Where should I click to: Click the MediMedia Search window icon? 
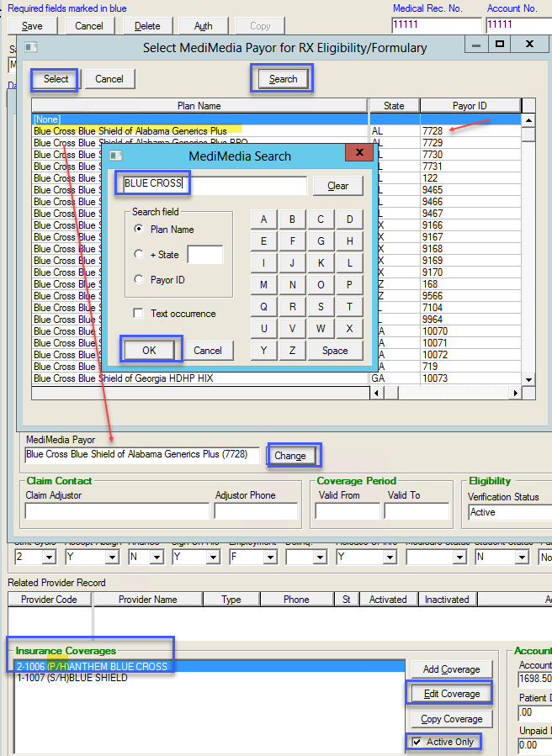tap(116, 156)
